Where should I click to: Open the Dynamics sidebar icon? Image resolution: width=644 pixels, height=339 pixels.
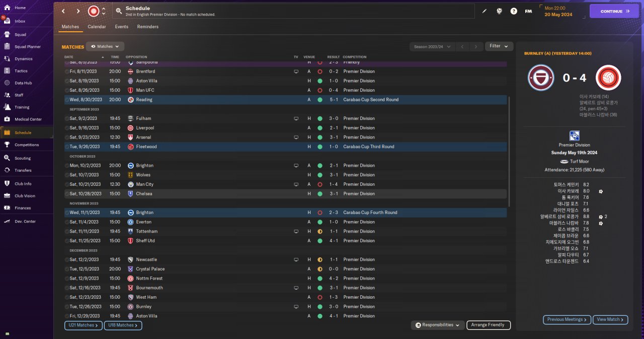click(7, 58)
